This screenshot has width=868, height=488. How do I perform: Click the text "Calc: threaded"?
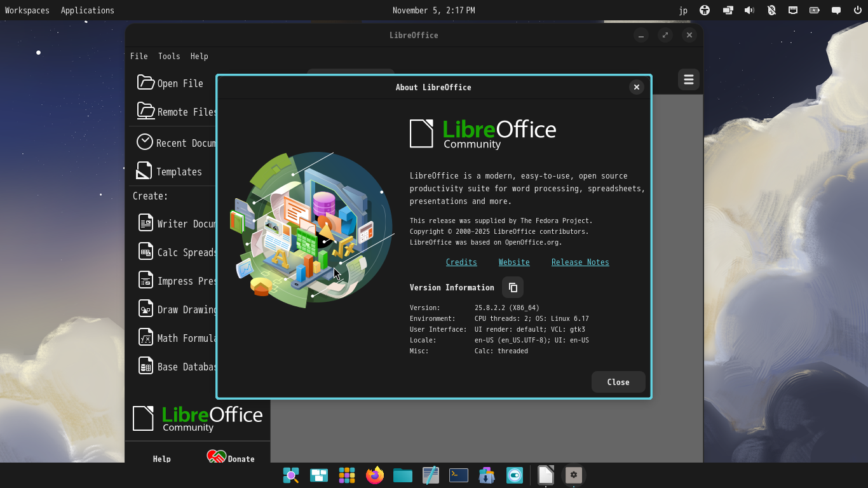[501, 351]
